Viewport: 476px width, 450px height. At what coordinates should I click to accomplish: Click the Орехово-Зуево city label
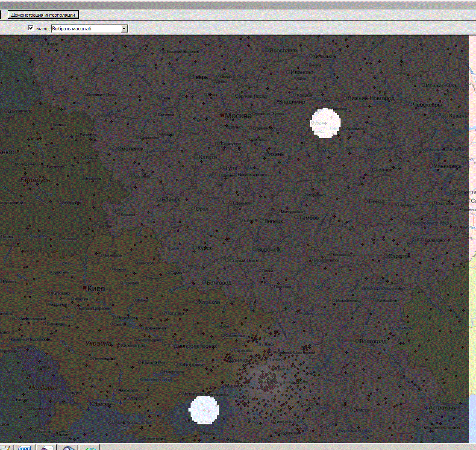(x=268, y=114)
